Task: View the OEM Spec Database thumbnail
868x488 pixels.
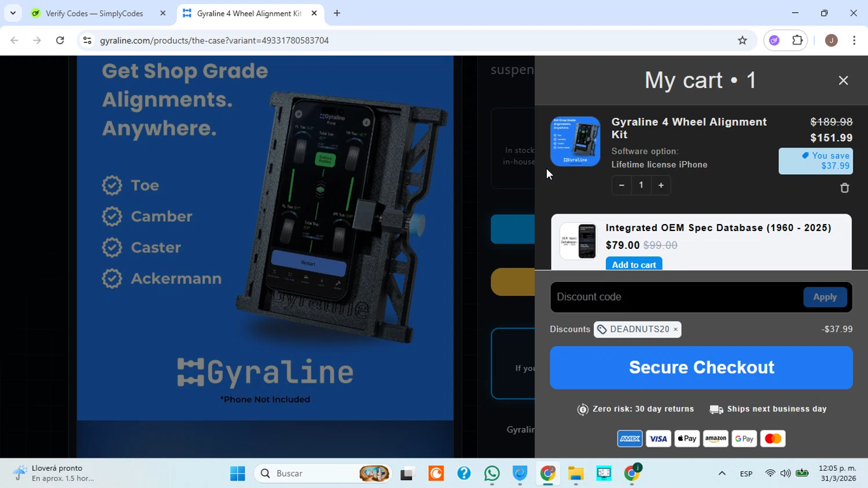Action: tap(578, 241)
